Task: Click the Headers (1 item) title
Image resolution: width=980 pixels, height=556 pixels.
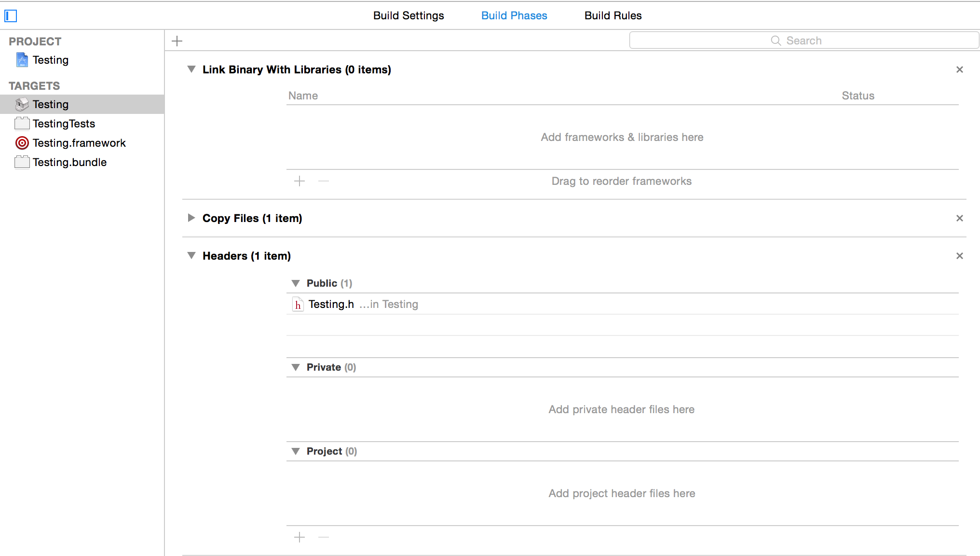Action: click(x=246, y=256)
